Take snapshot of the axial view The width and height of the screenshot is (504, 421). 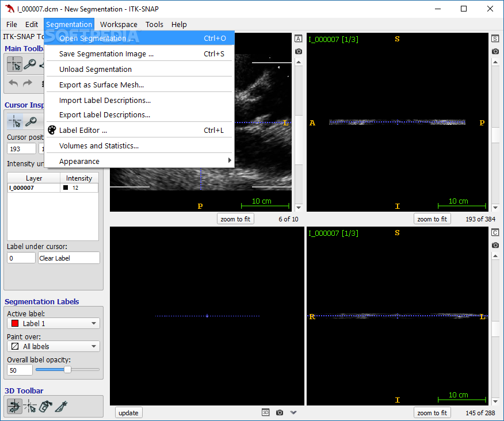pos(298,51)
